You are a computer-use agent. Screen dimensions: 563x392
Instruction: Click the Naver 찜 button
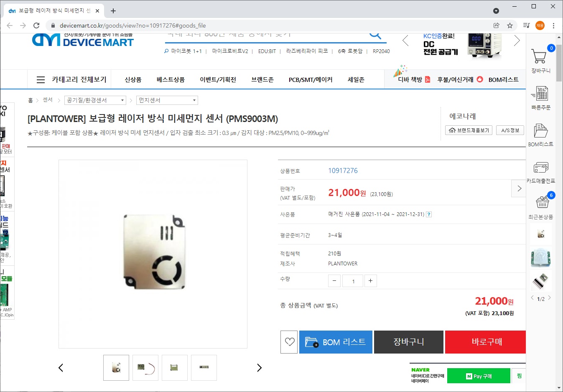click(519, 376)
